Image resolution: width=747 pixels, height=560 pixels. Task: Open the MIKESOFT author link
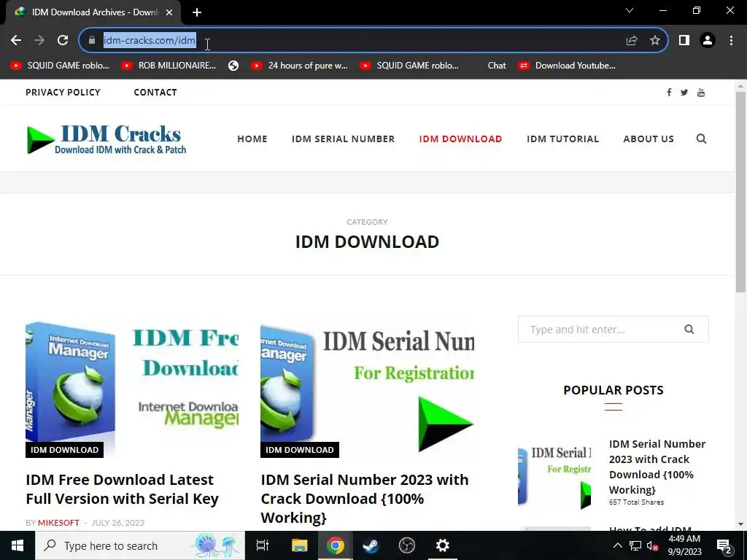coord(58,523)
